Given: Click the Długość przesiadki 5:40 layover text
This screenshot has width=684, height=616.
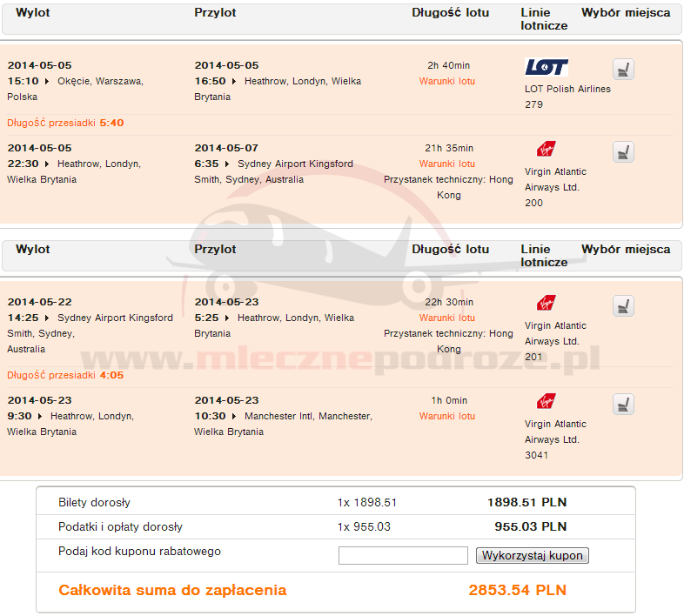Looking at the screenshot, I should (65, 123).
